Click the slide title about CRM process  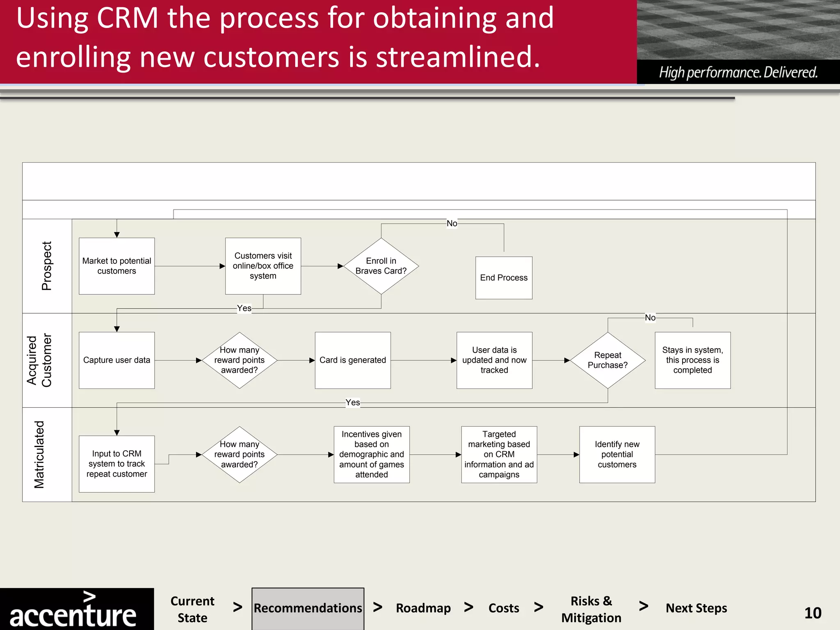click(x=285, y=37)
